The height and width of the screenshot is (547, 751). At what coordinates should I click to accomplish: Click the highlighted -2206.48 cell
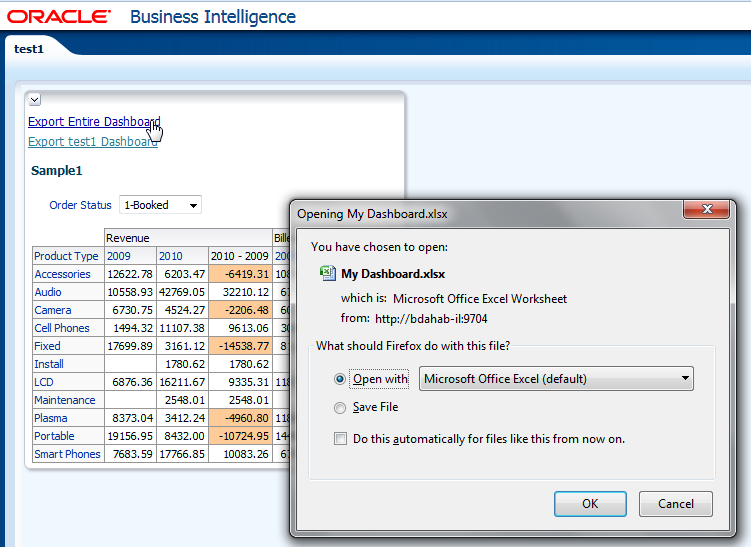coord(240,310)
